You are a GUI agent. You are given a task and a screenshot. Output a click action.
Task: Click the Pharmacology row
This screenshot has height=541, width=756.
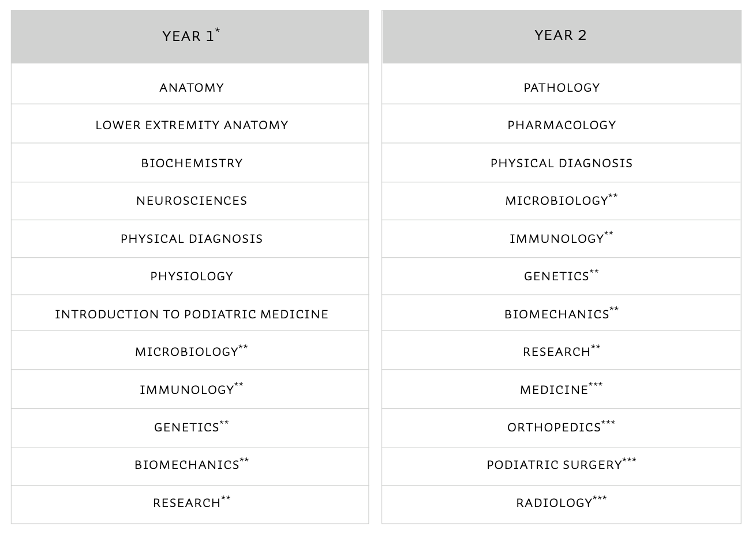point(562,125)
